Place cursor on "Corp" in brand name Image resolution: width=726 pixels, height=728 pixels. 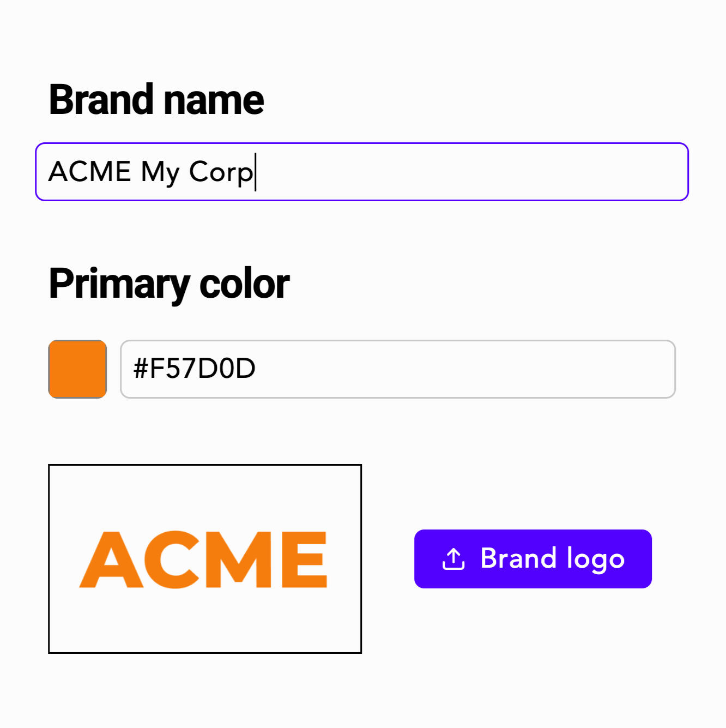point(221,172)
